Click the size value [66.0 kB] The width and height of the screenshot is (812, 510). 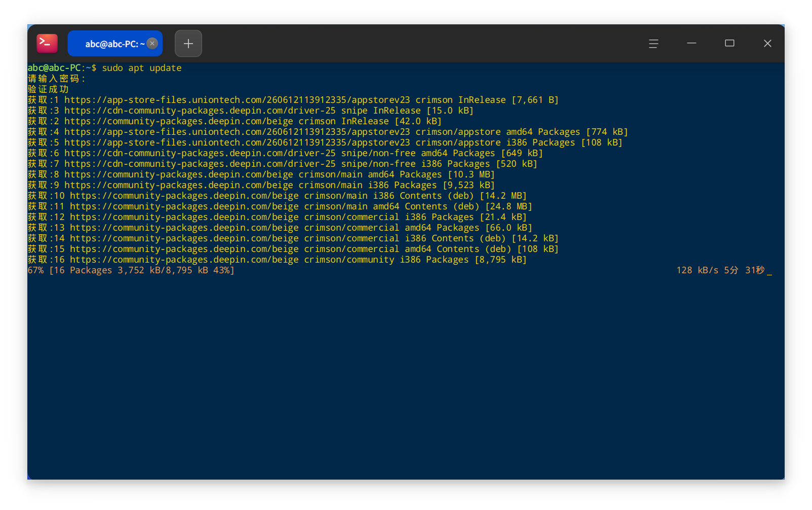[509, 228]
